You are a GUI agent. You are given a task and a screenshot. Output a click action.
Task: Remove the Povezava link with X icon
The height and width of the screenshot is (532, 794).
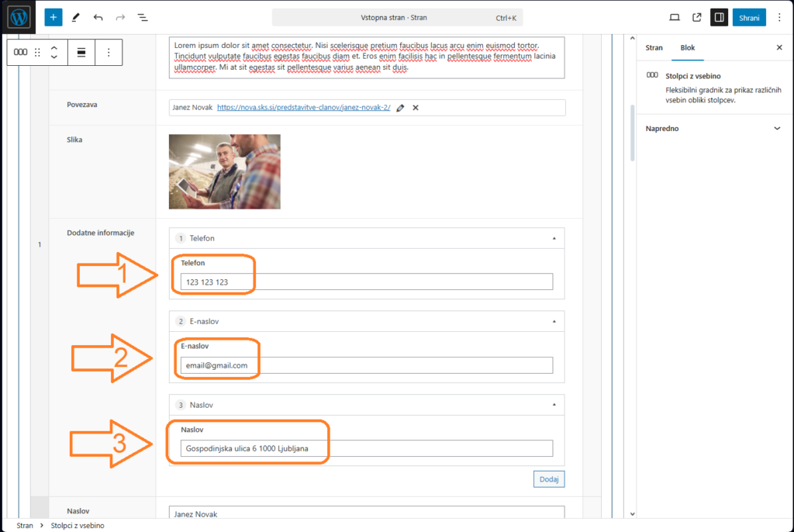tap(416, 108)
